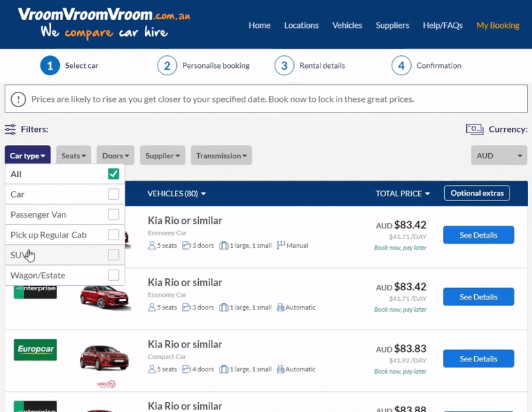Viewport: 532px width, 412px height.
Task: Open the Seats filter dropdown
Action: pos(74,156)
